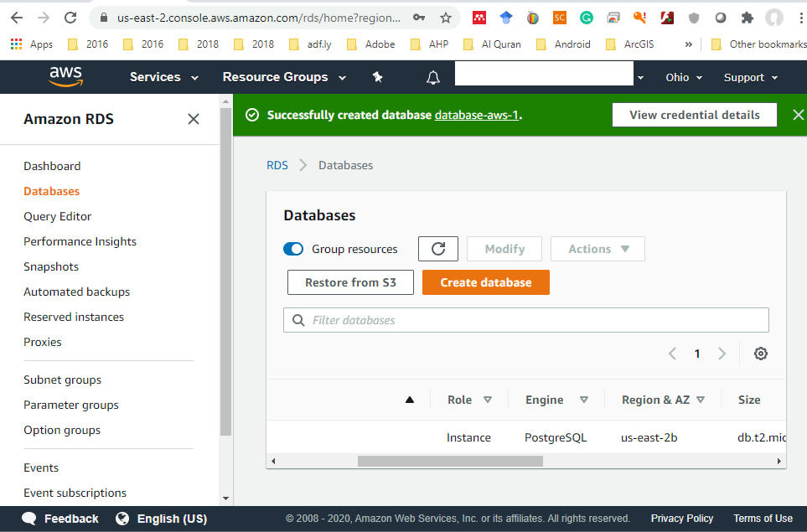Open Reserved instances in sidebar
807x532 pixels.
coord(74,317)
